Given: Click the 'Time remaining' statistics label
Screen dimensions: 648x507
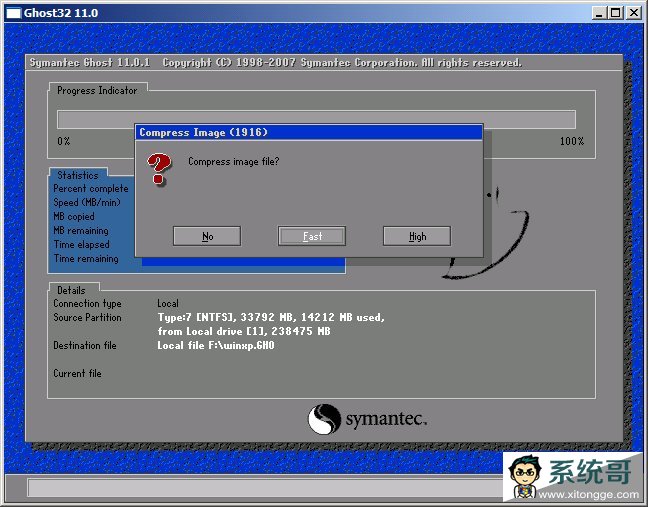Looking at the screenshot, I should coord(86,259).
